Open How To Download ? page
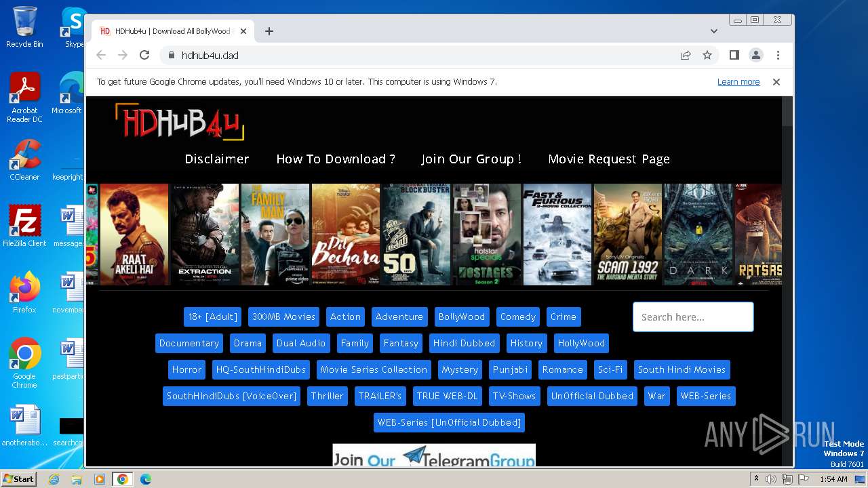 336,159
